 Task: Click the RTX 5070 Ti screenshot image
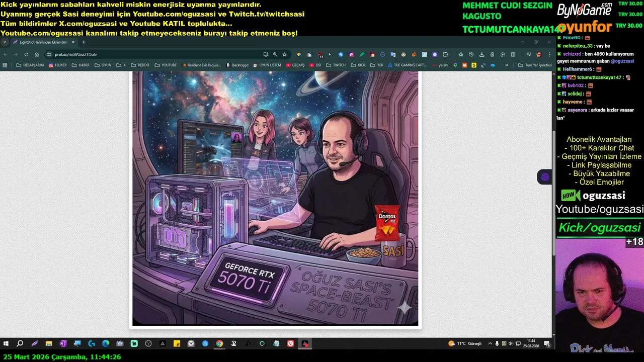coord(275,198)
